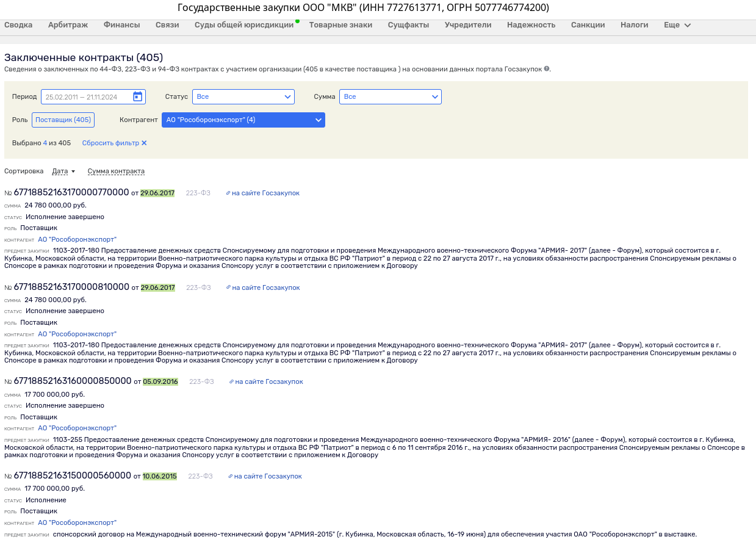
Task: Open 'на сайте Госзакупок' for contract ...810000
Action: (x=265, y=287)
